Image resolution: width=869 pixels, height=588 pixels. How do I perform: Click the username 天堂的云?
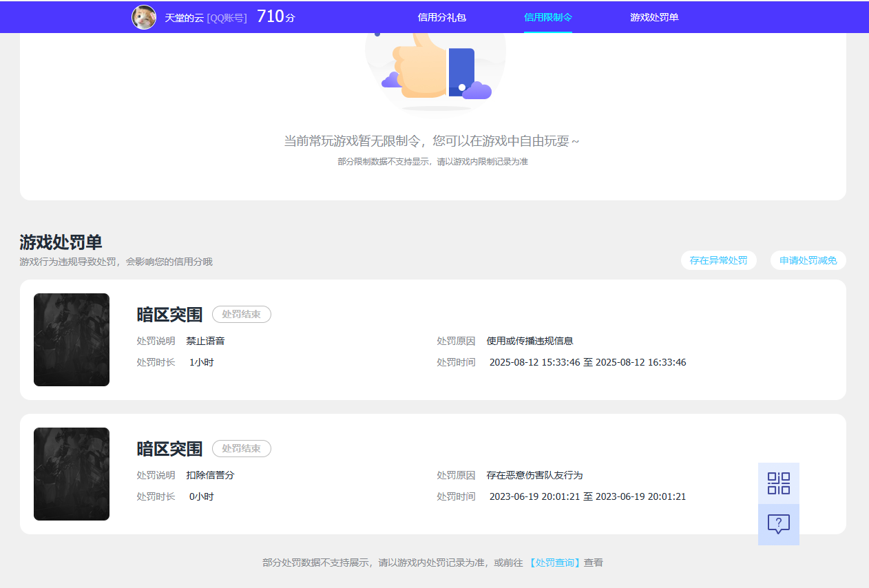(184, 18)
